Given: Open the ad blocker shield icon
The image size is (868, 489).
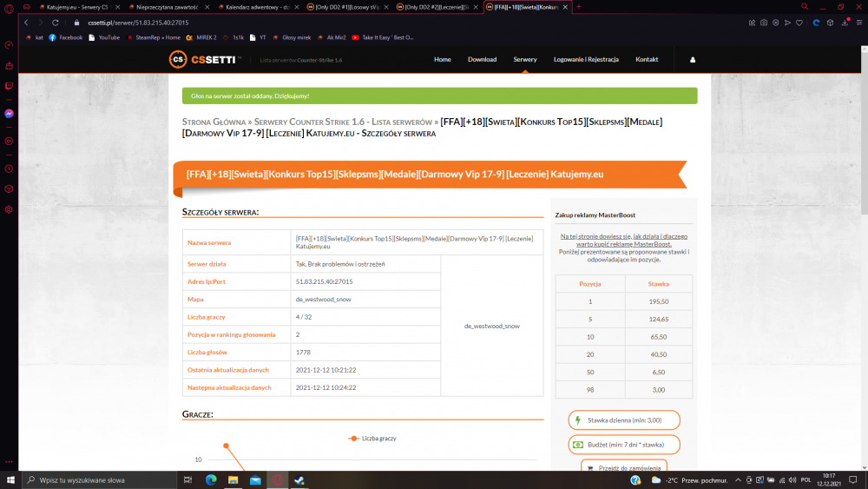Looking at the screenshot, I should (775, 23).
